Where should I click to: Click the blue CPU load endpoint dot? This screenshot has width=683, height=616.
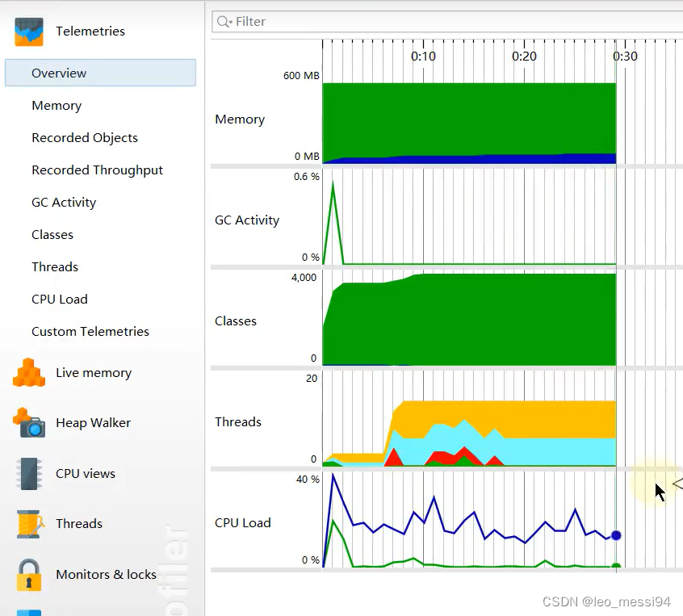click(616, 535)
